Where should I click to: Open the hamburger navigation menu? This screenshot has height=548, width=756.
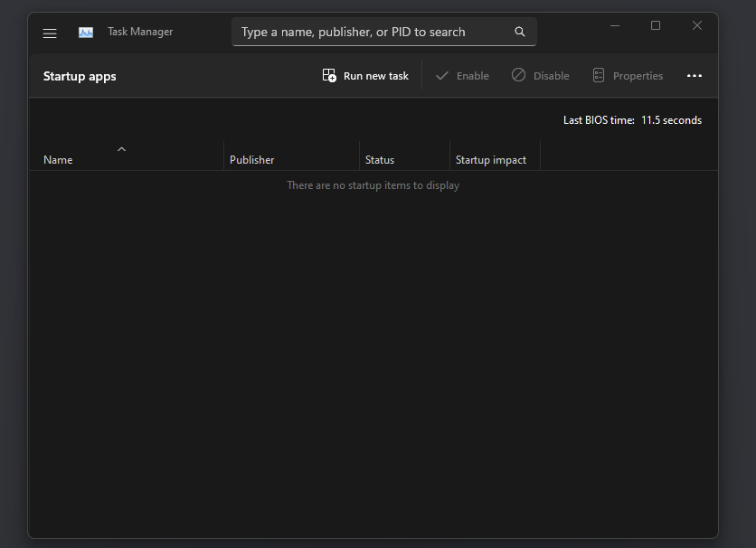[50, 33]
